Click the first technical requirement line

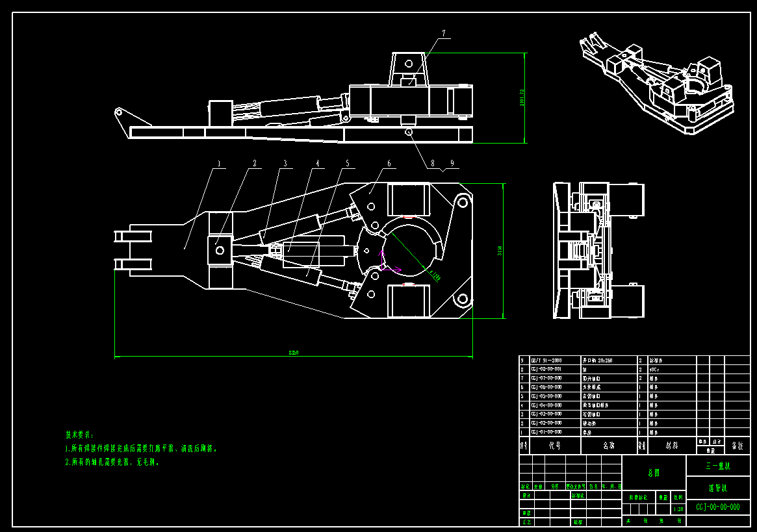point(142,448)
